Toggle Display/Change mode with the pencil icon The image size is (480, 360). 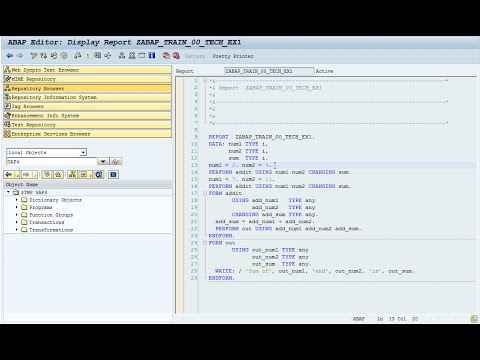click(x=33, y=56)
